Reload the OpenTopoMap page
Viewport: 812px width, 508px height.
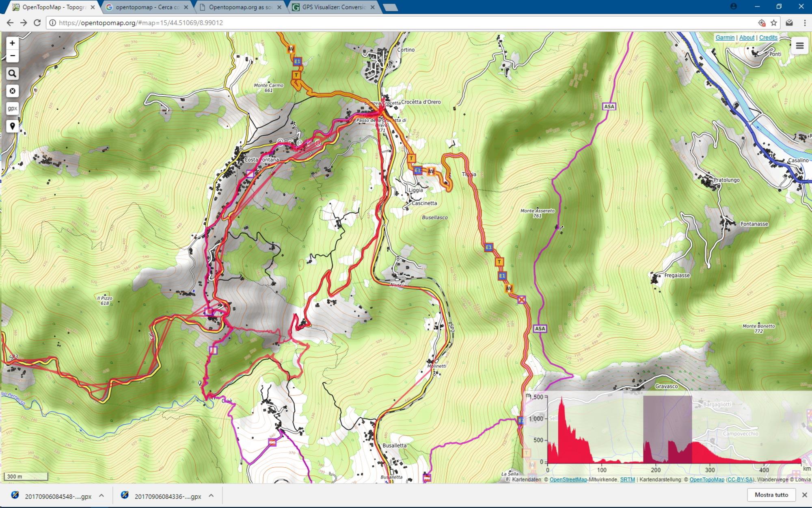click(37, 23)
